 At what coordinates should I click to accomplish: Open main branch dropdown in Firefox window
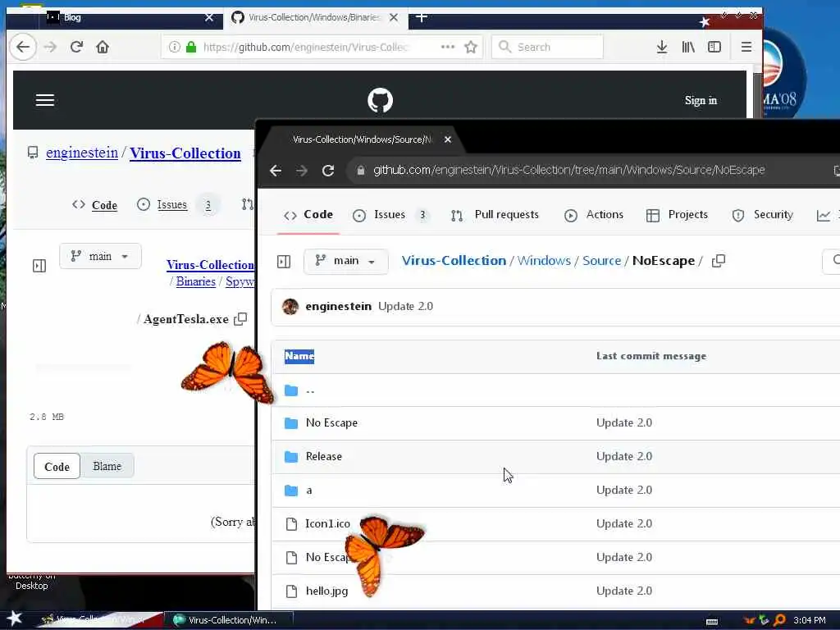[100, 256]
